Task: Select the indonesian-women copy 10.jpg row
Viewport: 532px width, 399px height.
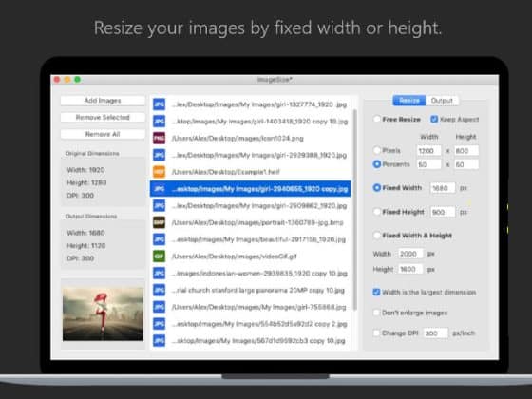Action: (x=251, y=274)
